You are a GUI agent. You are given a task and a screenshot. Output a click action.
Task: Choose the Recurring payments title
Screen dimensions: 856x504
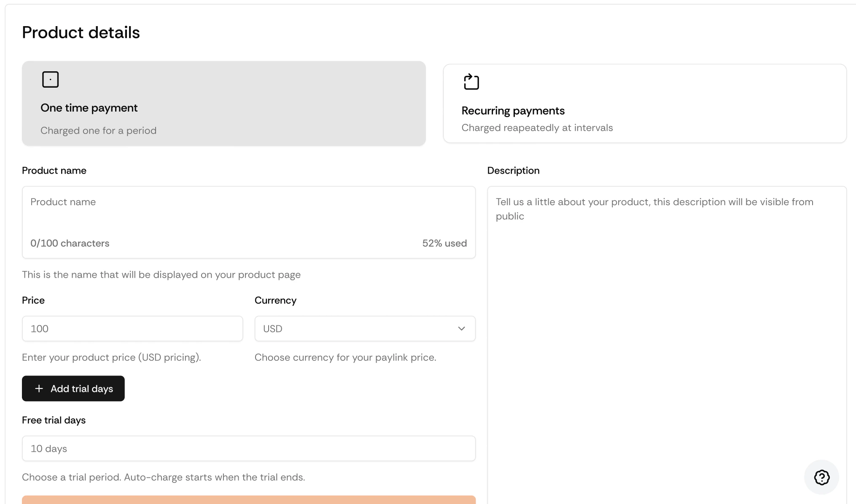[513, 111]
